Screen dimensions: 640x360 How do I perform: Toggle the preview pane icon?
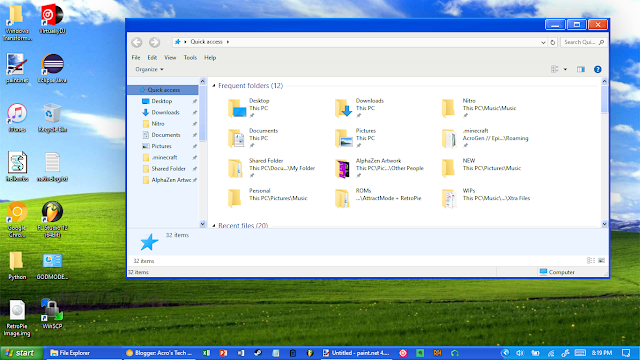581,69
